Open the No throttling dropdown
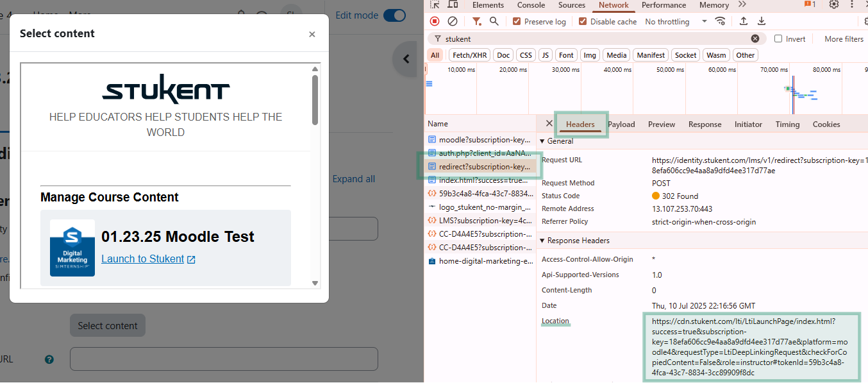 click(676, 21)
